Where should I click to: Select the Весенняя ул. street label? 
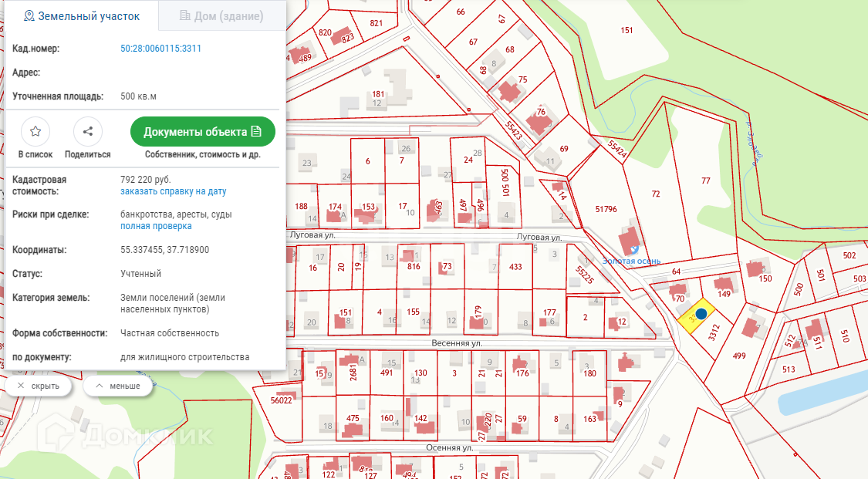[x=457, y=343]
